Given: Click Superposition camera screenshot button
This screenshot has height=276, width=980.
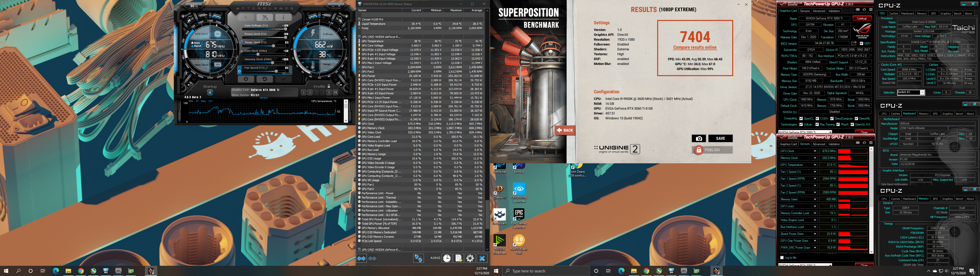Looking at the screenshot, I should click(699, 138).
